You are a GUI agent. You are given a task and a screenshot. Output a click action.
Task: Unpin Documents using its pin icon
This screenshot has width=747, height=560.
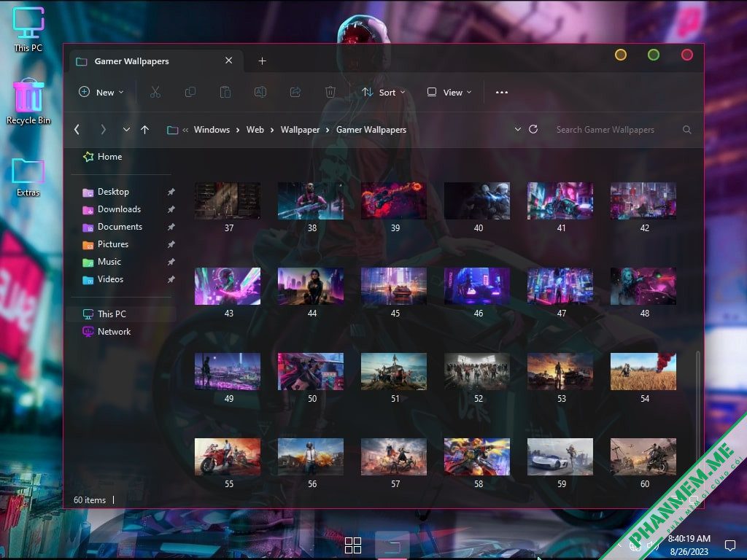(x=171, y=227)
